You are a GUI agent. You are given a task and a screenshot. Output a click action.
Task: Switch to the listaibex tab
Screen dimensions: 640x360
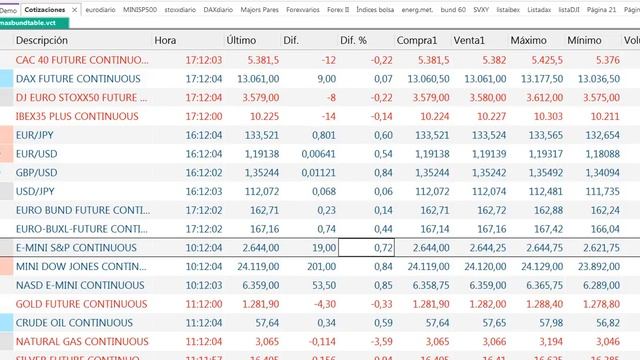click(x=508, y=9)
